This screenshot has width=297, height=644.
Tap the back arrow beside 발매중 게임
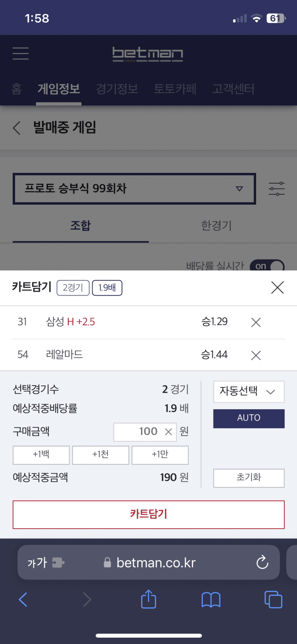click(16, 128)
